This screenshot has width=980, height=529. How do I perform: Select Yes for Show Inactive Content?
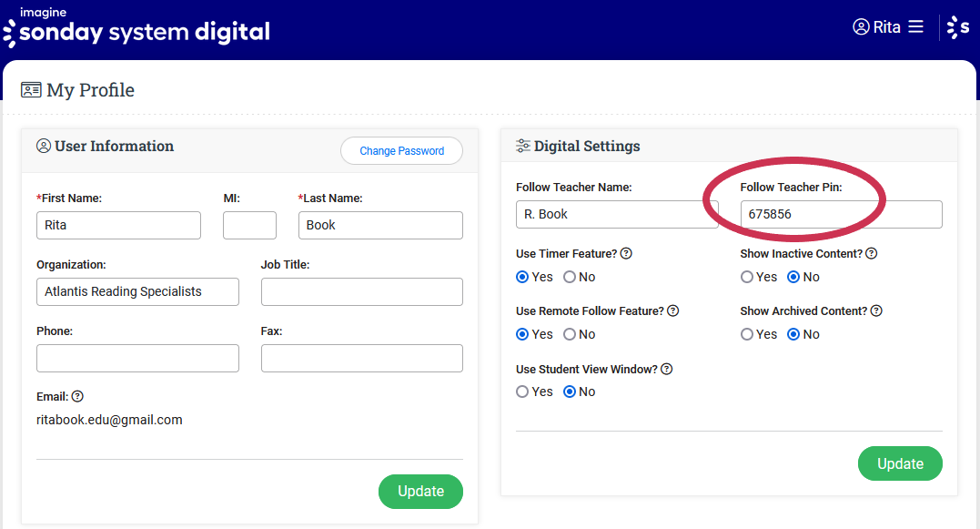[747, 277]
